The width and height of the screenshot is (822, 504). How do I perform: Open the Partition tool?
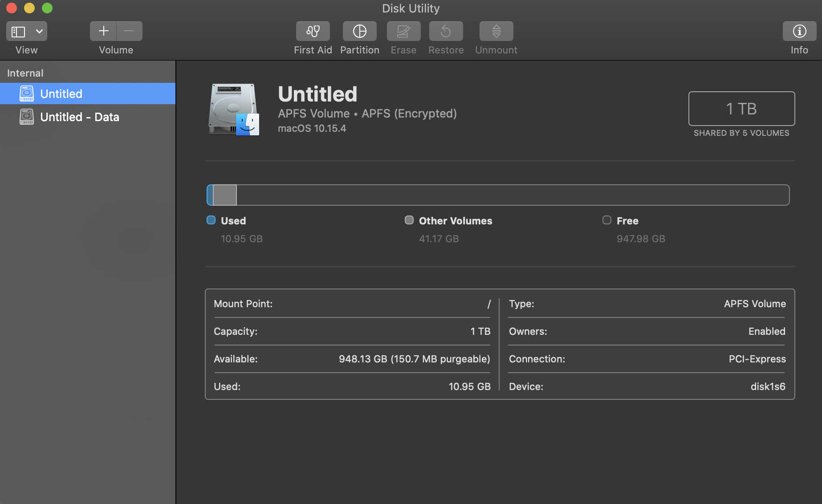[x=360, y=31]
